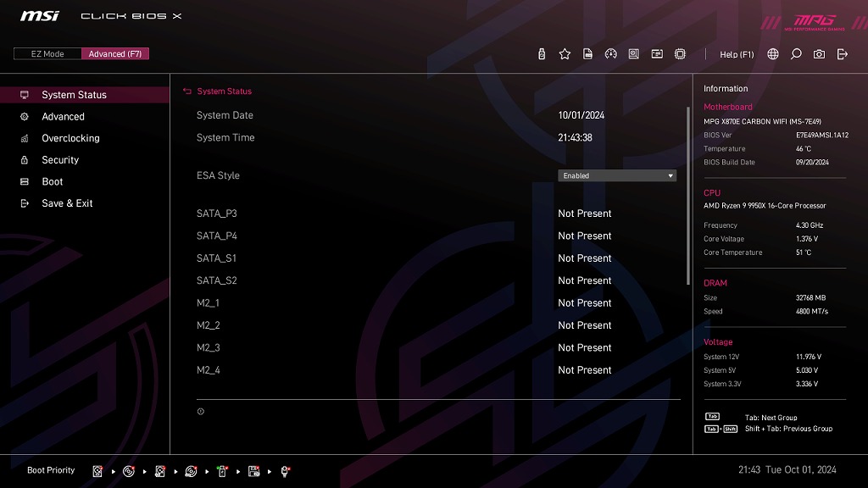The width and height of the screenshot is (868, 488).
Task: Click the System Status breadcrumb title
Action: (224, 91)
